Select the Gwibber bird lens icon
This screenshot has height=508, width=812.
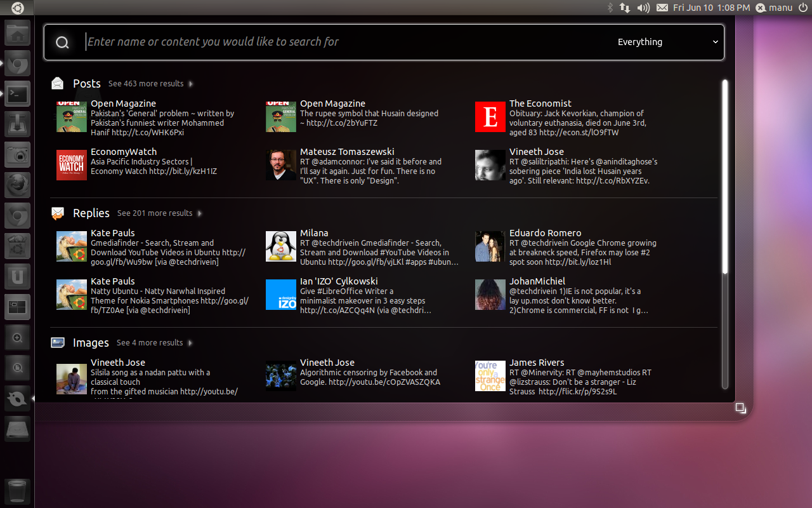(x=18, y=398)
